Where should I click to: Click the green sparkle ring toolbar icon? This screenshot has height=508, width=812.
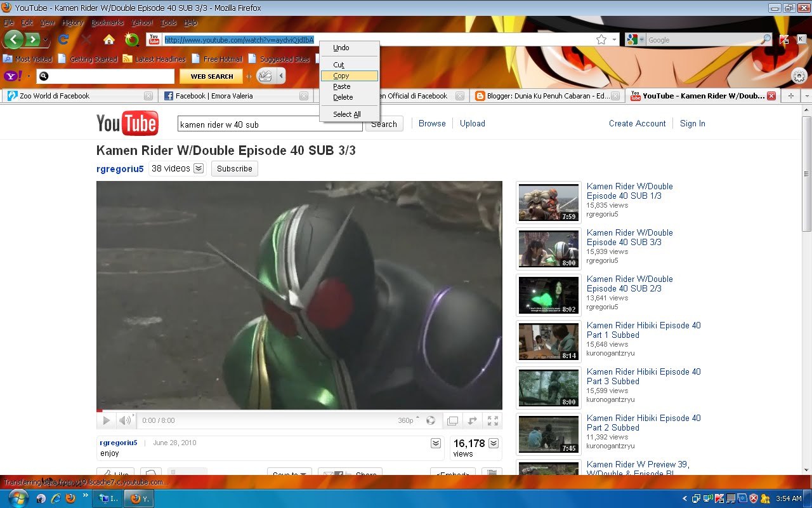pos(132,39)
